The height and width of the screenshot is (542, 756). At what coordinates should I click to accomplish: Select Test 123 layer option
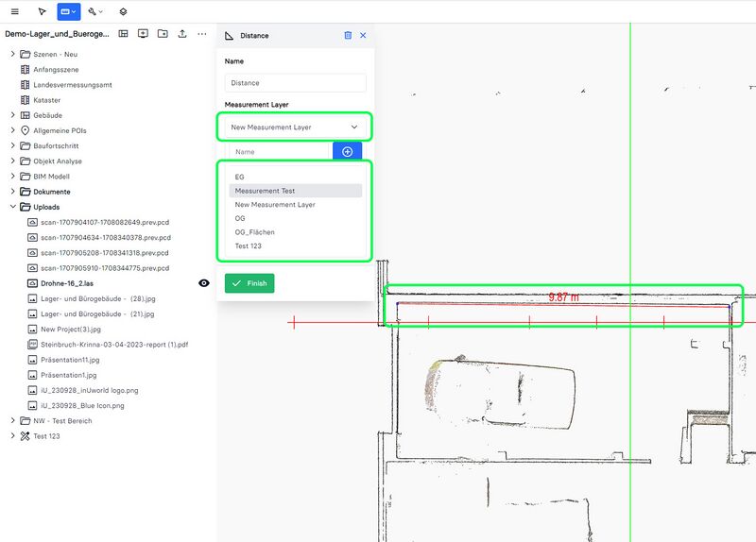click(x=295, y=246)
